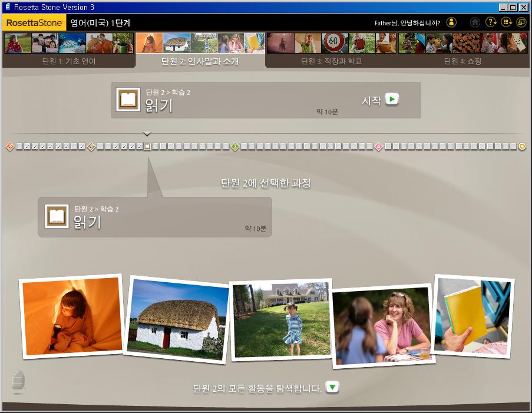Jump to pink unit 4 diamond marker
532x413 pixels.
[379, 147]
